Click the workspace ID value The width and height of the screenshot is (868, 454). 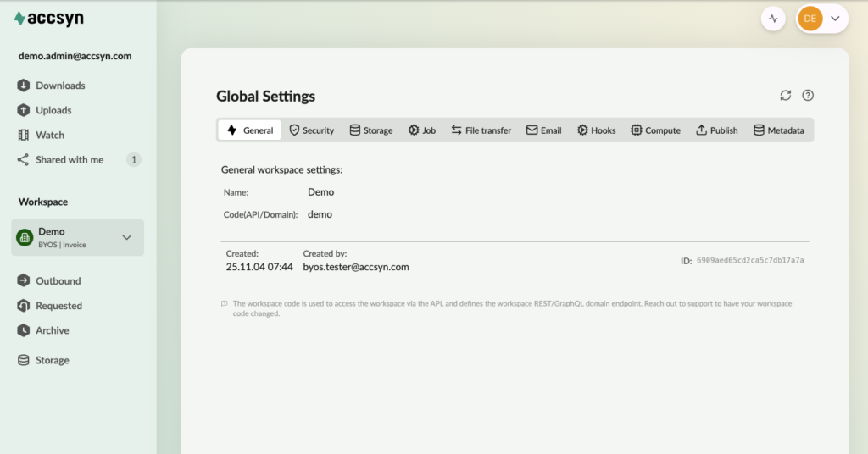point(750,261)
